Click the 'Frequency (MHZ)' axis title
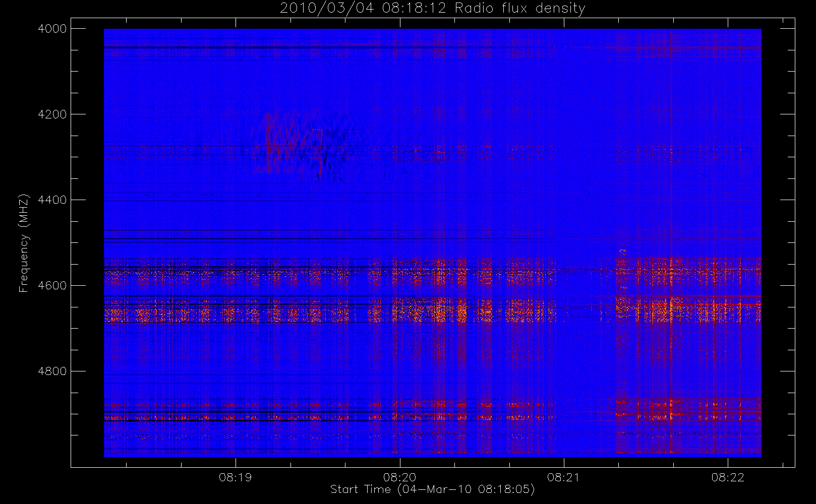The width and height of the screenshot is (816, 504). click(x=24, y=243)
